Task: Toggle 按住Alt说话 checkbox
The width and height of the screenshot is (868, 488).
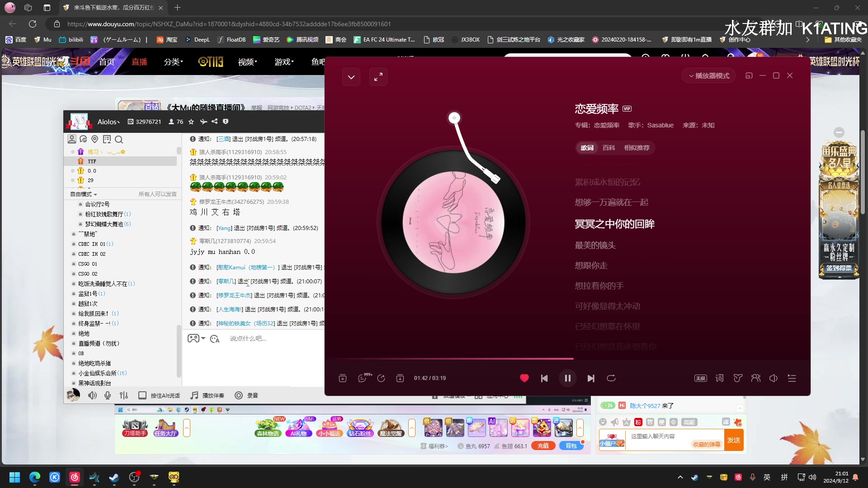Action: (142, 395)
